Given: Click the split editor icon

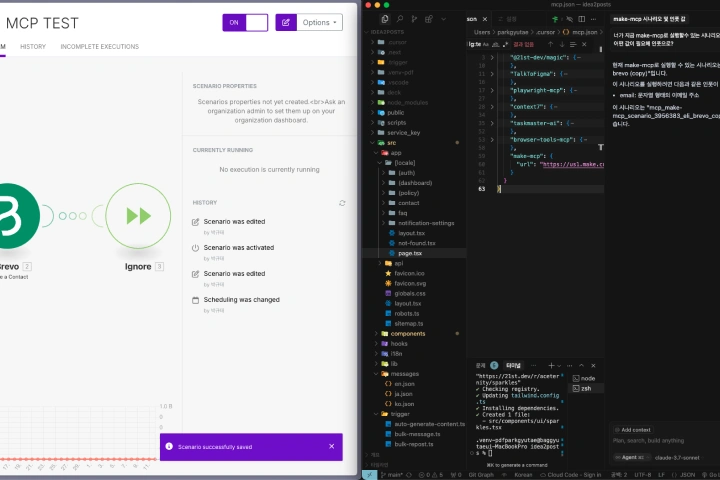Looking at the screenshot, I should tap(582, 19).
